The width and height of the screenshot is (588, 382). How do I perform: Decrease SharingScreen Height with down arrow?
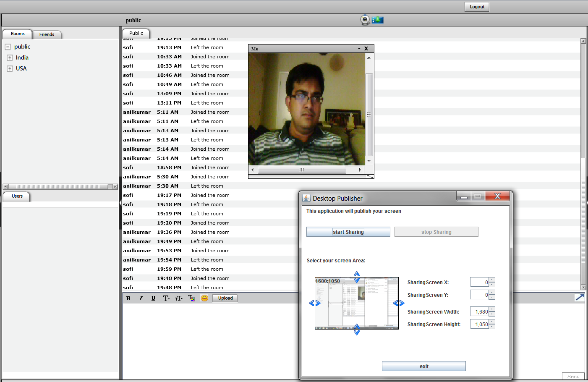click(492, 327)
